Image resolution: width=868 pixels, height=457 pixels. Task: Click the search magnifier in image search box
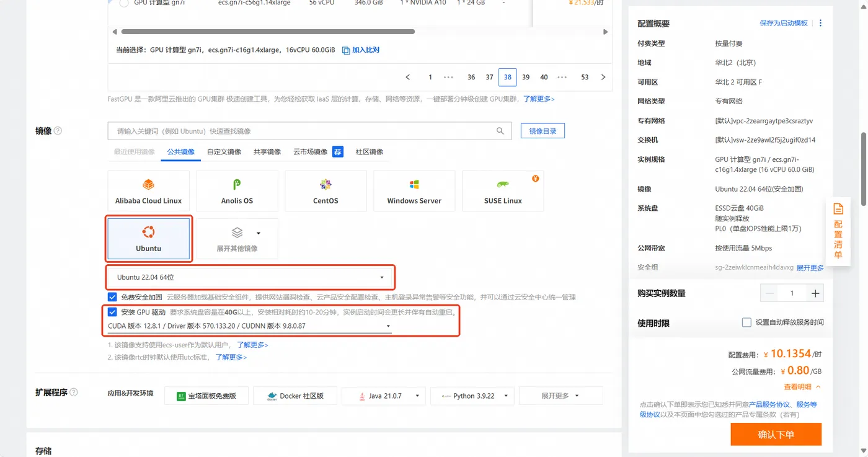tap(500, 131)
